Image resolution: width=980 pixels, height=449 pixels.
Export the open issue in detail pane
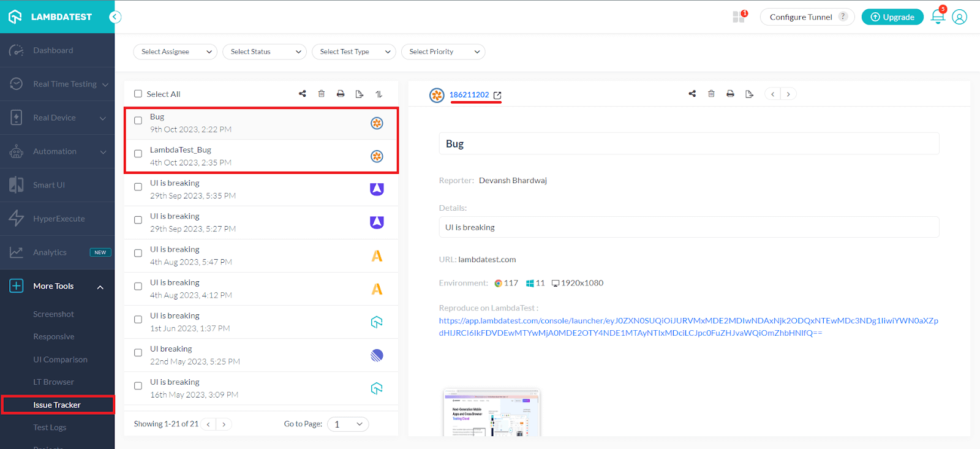pos(749,94)
